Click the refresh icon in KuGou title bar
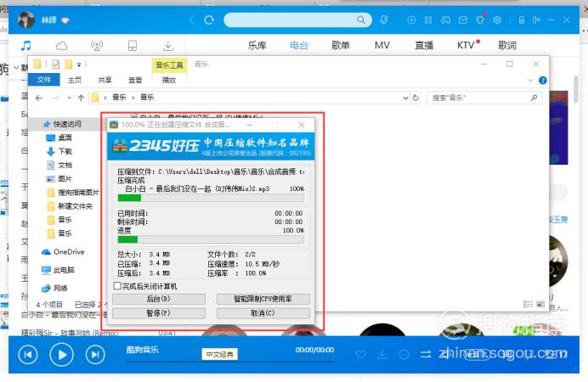The height and width of the screenshot is (382, 588). pyautogui.click(x=209, y=20)
